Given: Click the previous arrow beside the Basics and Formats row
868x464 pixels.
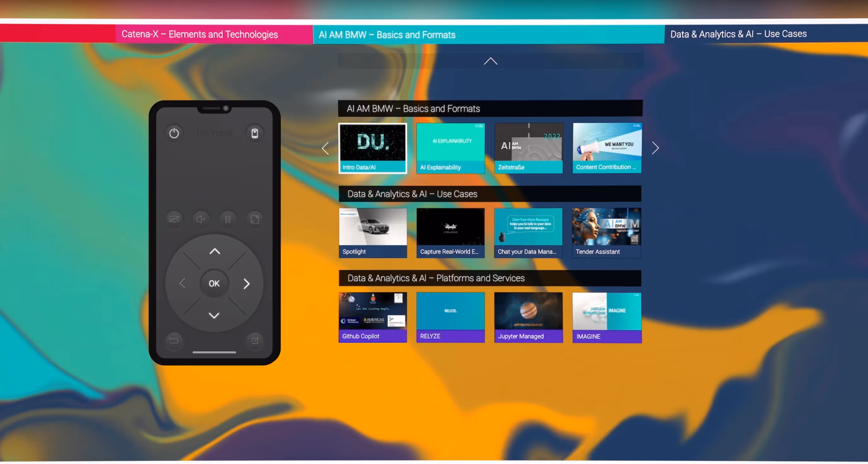Looking at the screenshot, I should (325, 148).
